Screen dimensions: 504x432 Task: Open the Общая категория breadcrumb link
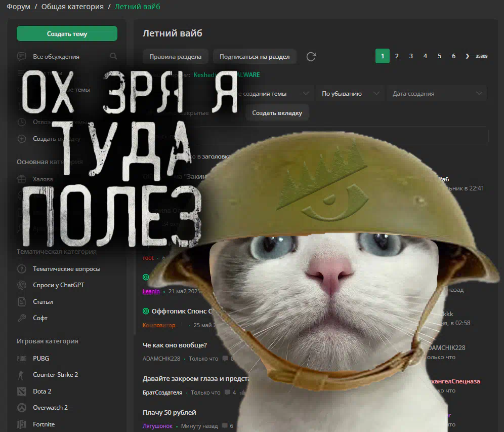point(72,7)
